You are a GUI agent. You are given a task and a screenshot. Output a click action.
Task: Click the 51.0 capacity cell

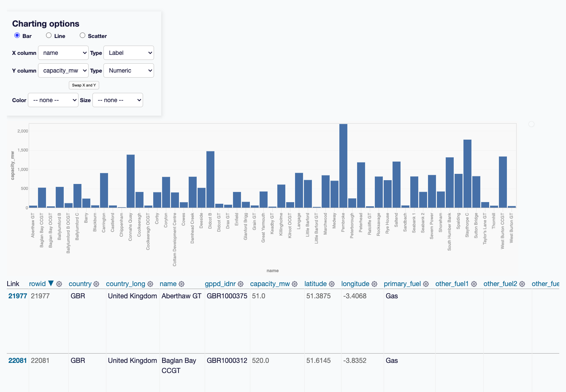pos(259,296)
